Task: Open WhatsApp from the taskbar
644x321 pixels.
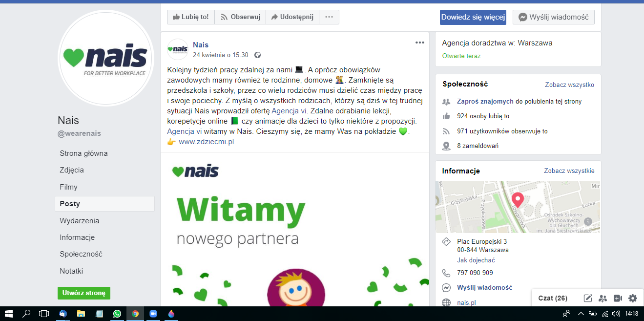Action: (117, 314)
